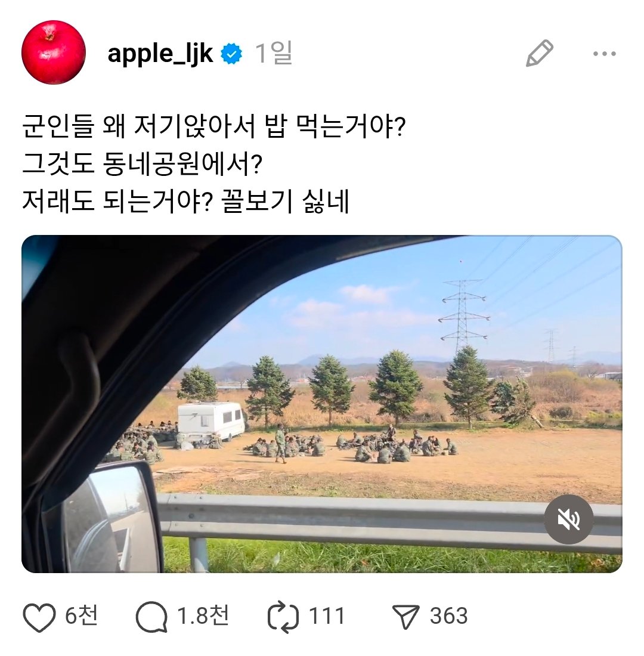Repost using the circular arrows icon
The width and height of the screenshot is (644, 656).
tap(283, 617)
